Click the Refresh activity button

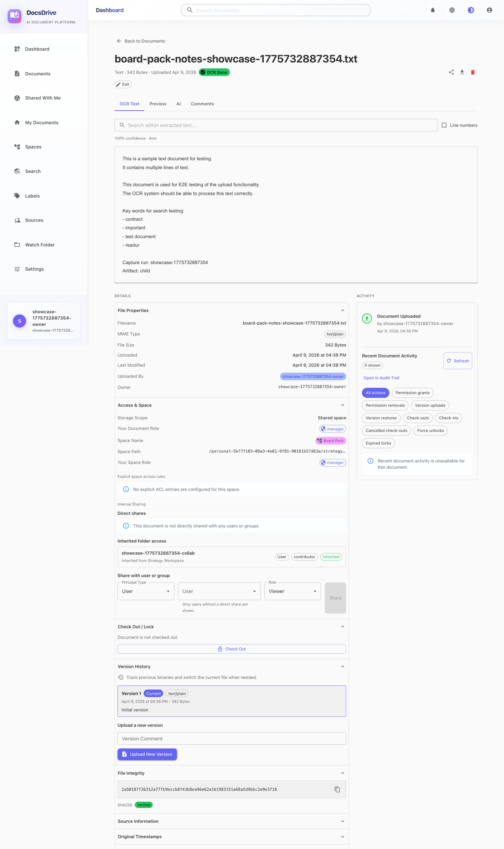(458, 361)
